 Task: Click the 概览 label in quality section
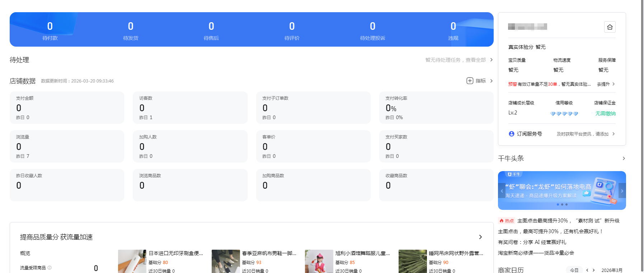coord(25,253)
